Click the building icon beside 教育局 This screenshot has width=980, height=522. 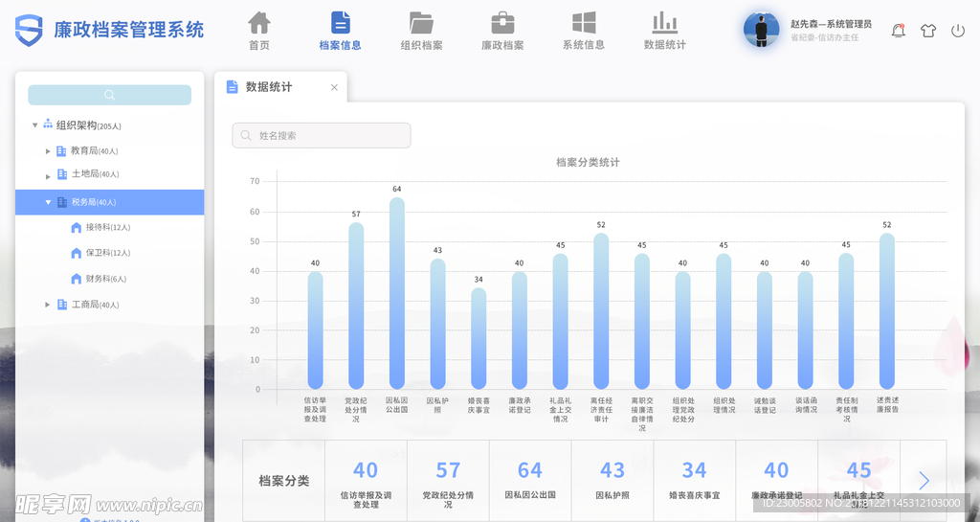pyautogui.click(x=61, y=150)
